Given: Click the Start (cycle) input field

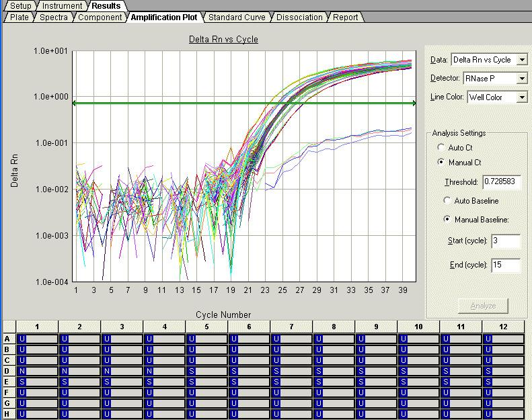Looking at the screenshot, I should 506,241.
